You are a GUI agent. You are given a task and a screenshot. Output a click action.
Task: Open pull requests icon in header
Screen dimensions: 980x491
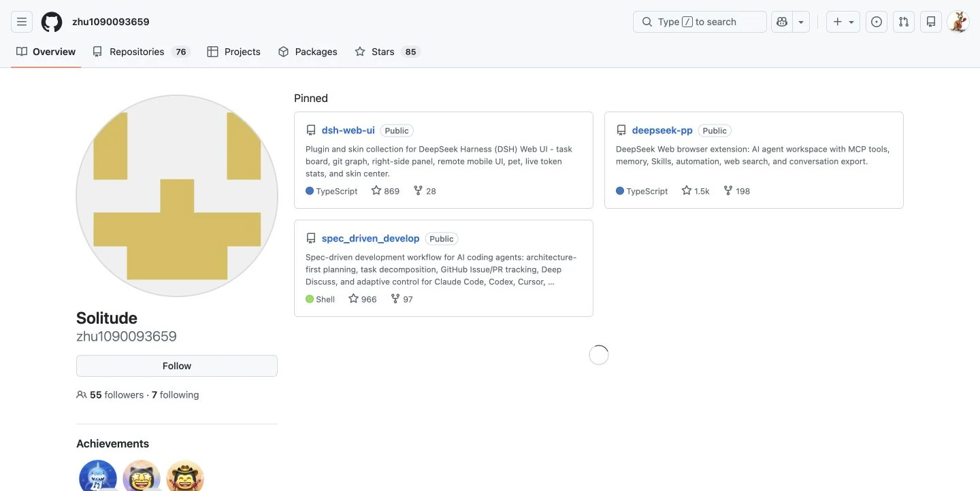coord(904,22)
